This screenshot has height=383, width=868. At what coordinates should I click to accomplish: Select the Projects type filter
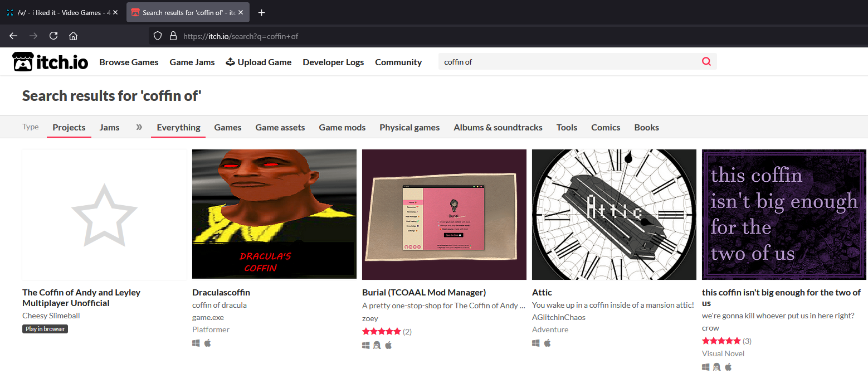[x=69, y=127]
